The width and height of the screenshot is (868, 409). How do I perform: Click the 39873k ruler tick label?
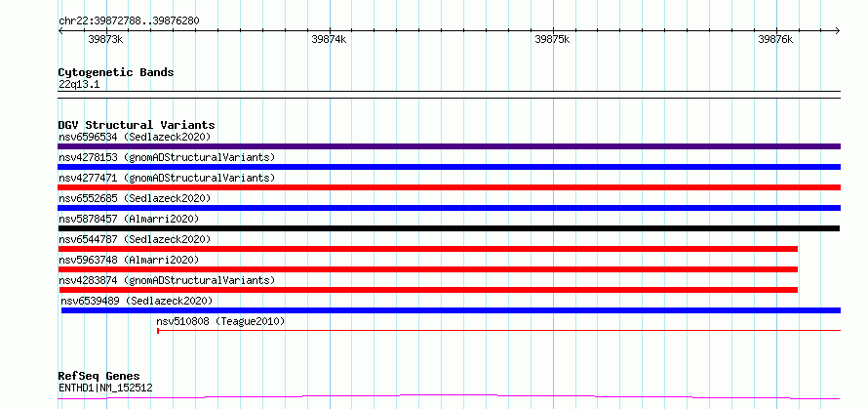pyautogui.click(x=105, y=39)
